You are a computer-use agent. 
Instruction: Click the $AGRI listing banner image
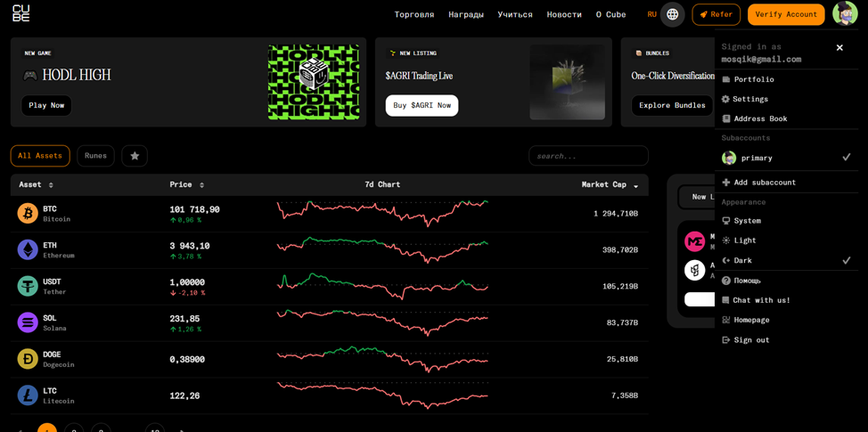(568, 82)
